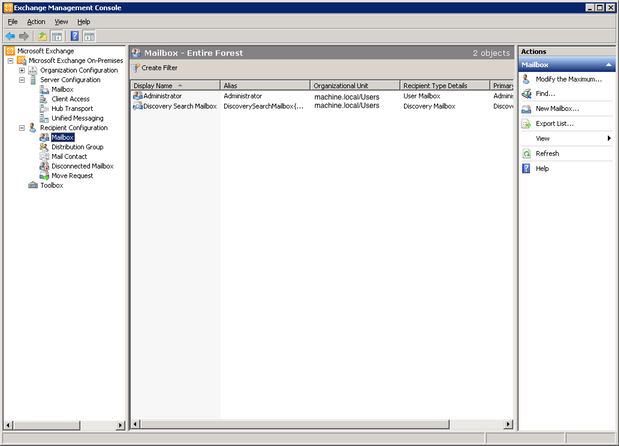Screen dimensions: 619x446
Task: Open the View submenu arrow
Action: coord(609,138)
